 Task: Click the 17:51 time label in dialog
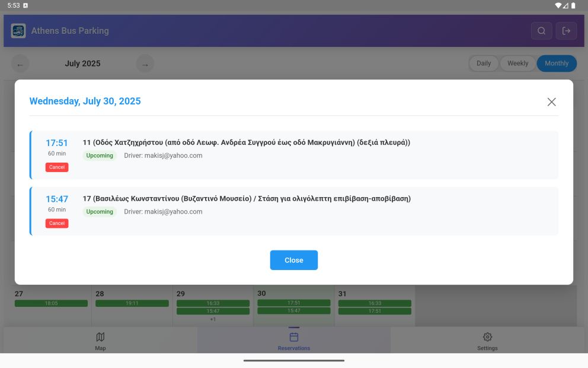coord(57,143)
